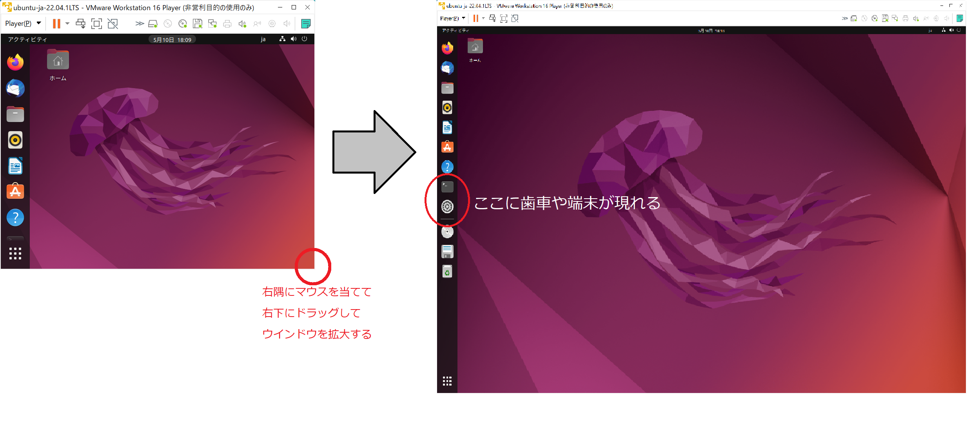Click アクティビティ in right window top bar

pos(456,30)
